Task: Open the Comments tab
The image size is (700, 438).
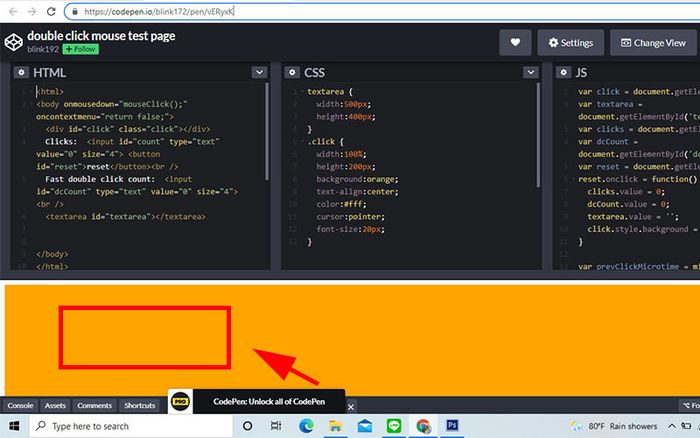Action: [94, 405]
